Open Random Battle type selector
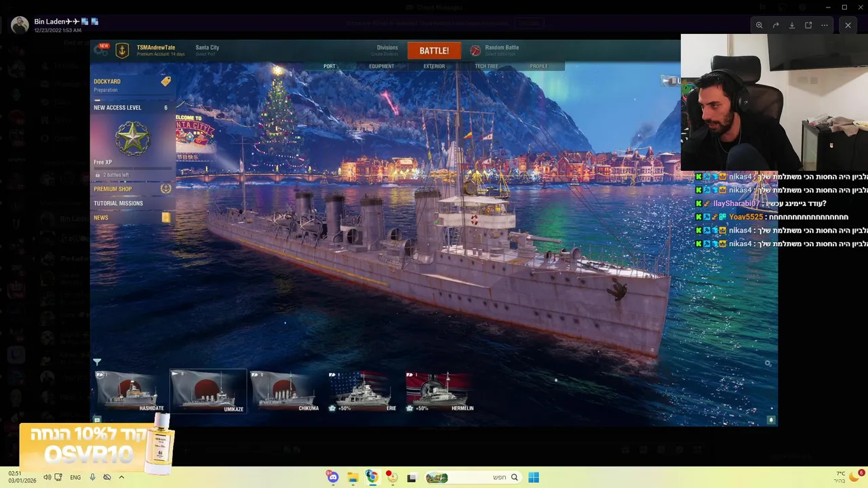Image resolution: width=868 pixels, height=488 pixels. (502, 50)
